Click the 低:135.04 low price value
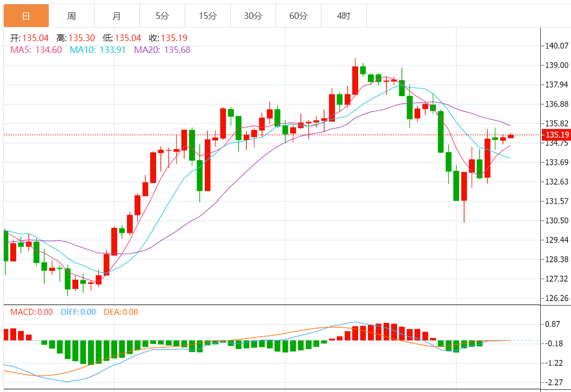The height and width of the screenshot is (392, 571). coord(122,38)
